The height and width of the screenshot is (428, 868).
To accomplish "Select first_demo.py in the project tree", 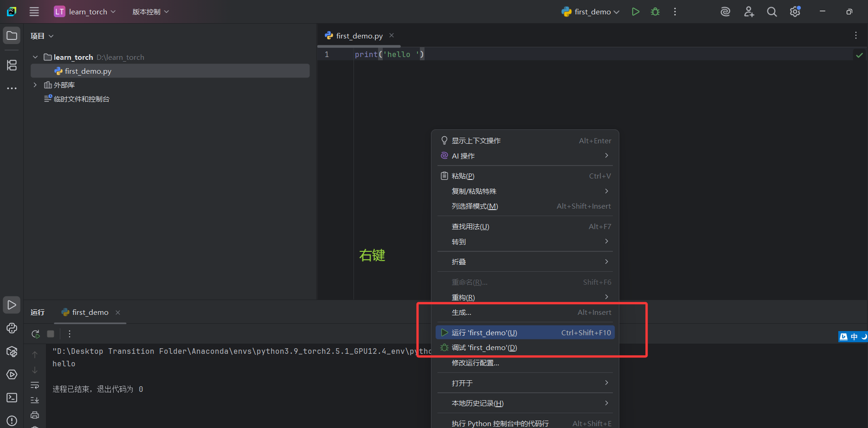I will [88, 70].
